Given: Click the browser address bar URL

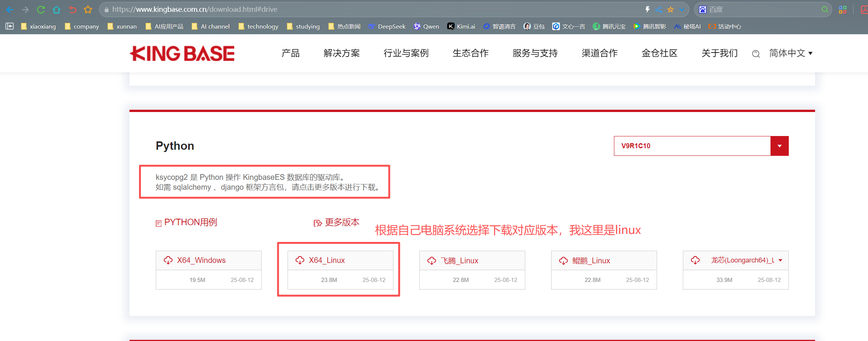Looking at the screenshot, I should click(x=195, y=10).
